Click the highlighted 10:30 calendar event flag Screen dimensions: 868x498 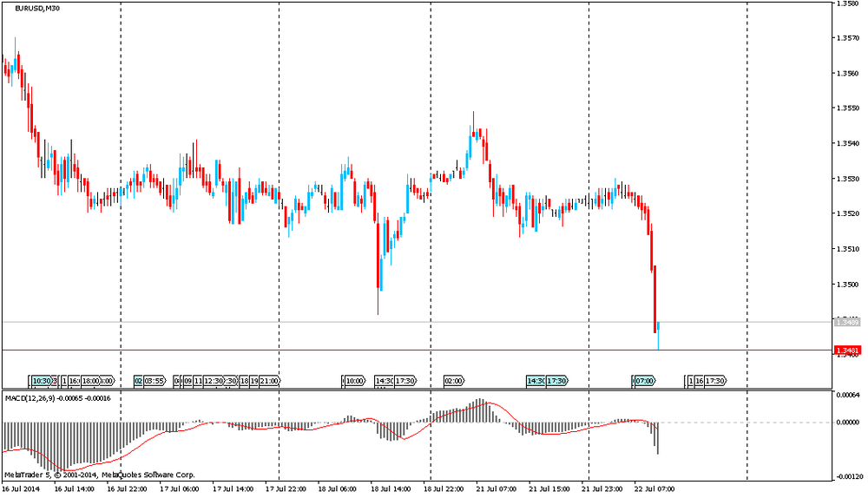[x=41, y=381]
